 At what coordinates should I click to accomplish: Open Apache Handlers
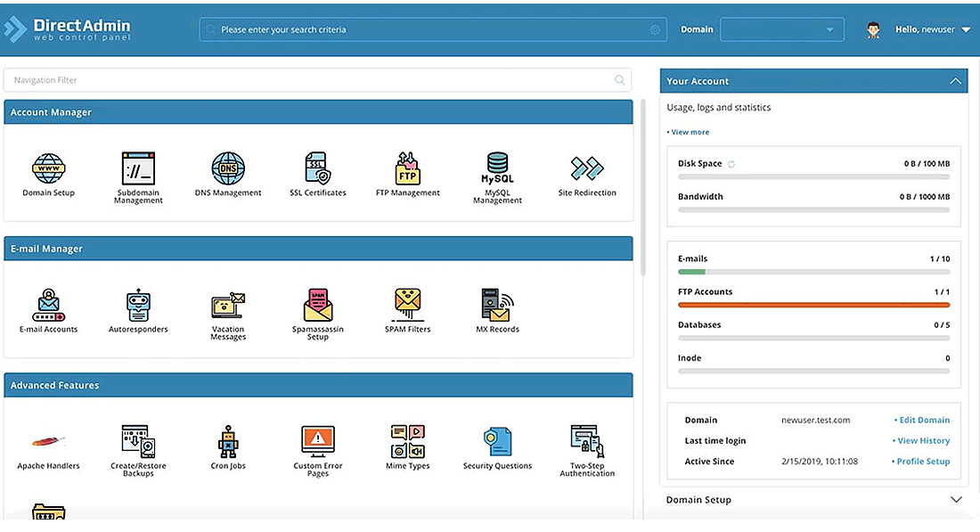49,452
